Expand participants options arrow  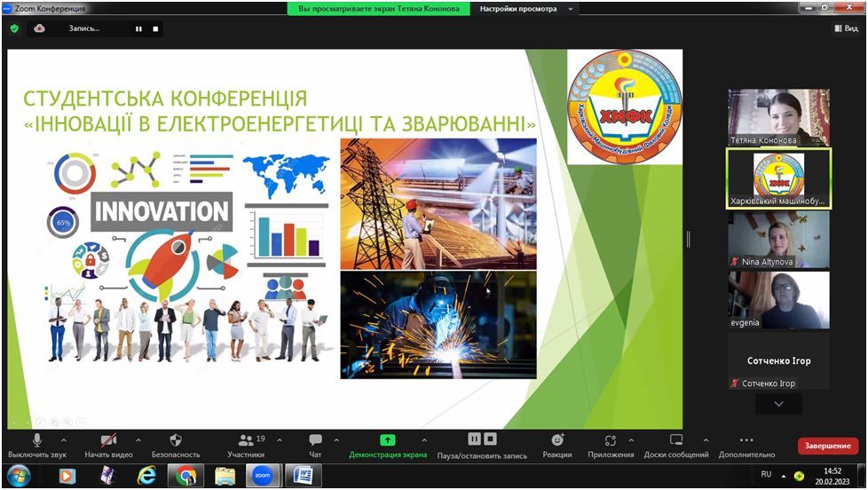click(280, 440)
